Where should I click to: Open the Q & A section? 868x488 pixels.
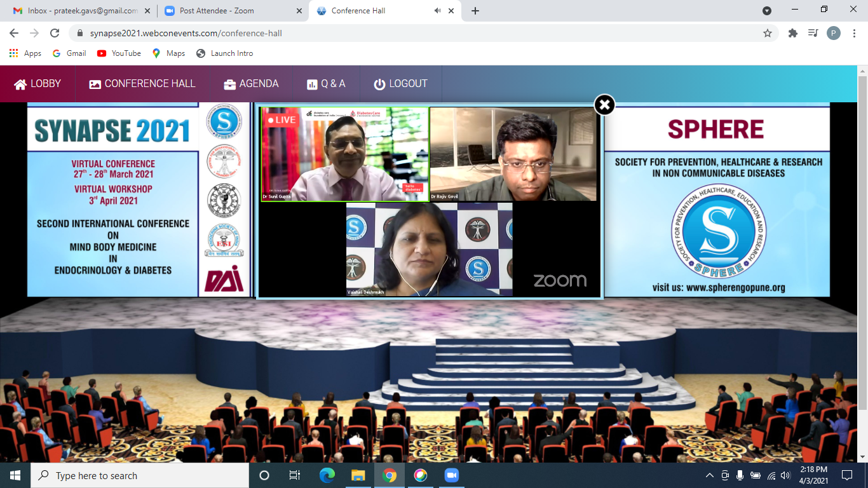(x=326, y=84)
